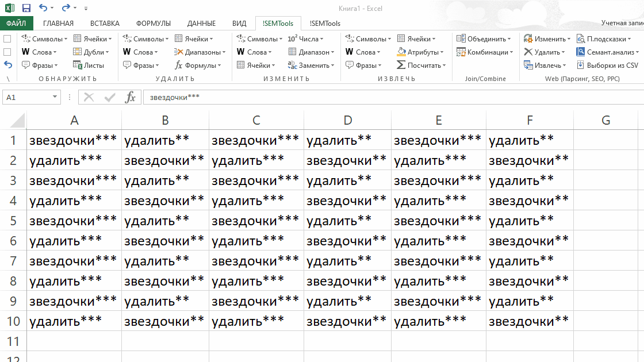Click Учетная запись account label
644x362 pixels.
pos(622,23)
